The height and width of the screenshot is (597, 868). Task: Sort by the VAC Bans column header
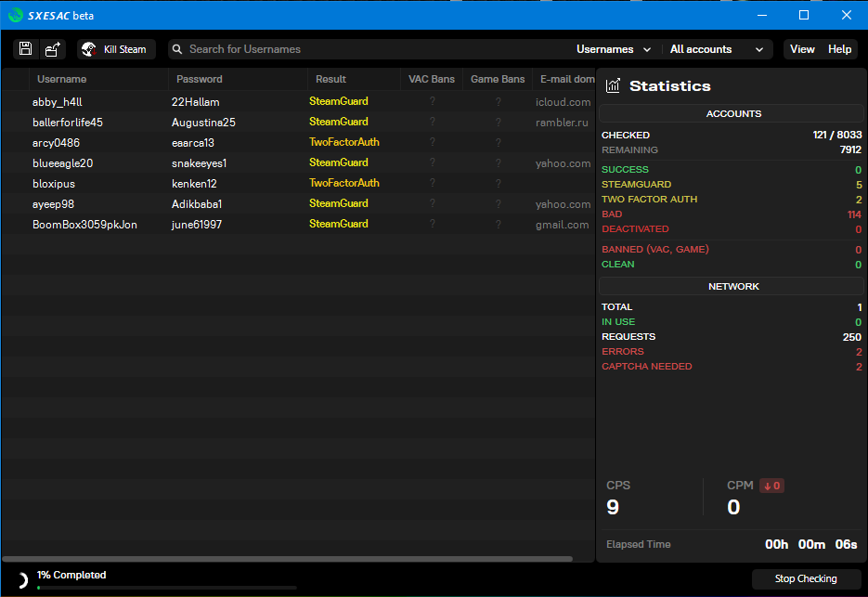coord(432,79)
